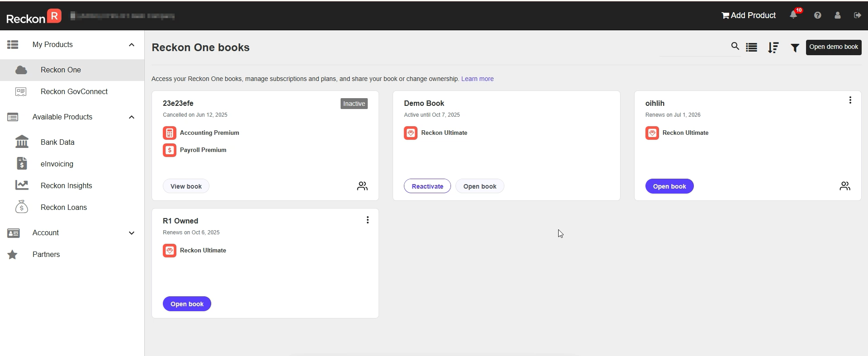Open eInvoicing product
Image resolution: width=868 pixels, height=356 pixels.
coord(57,164)
